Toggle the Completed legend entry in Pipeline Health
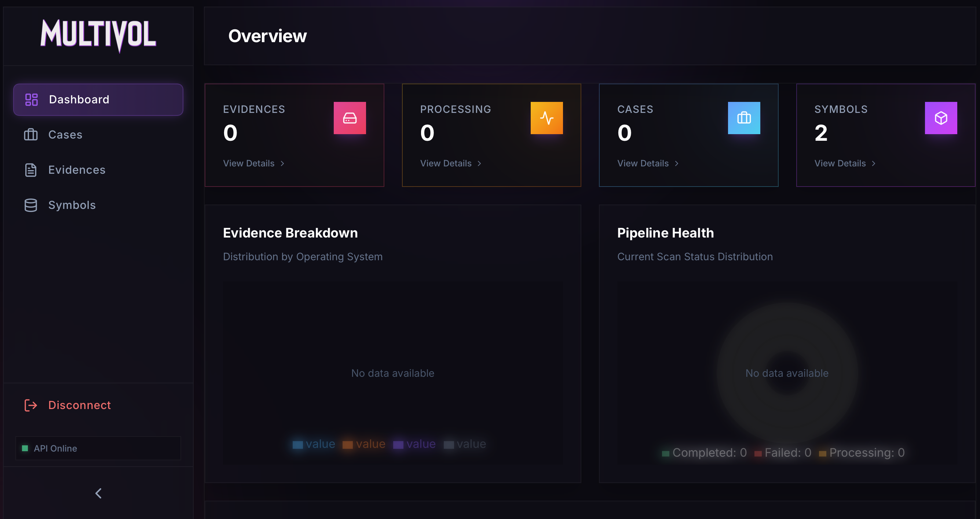This screenshot has width=980, height=519. (705, 452)
